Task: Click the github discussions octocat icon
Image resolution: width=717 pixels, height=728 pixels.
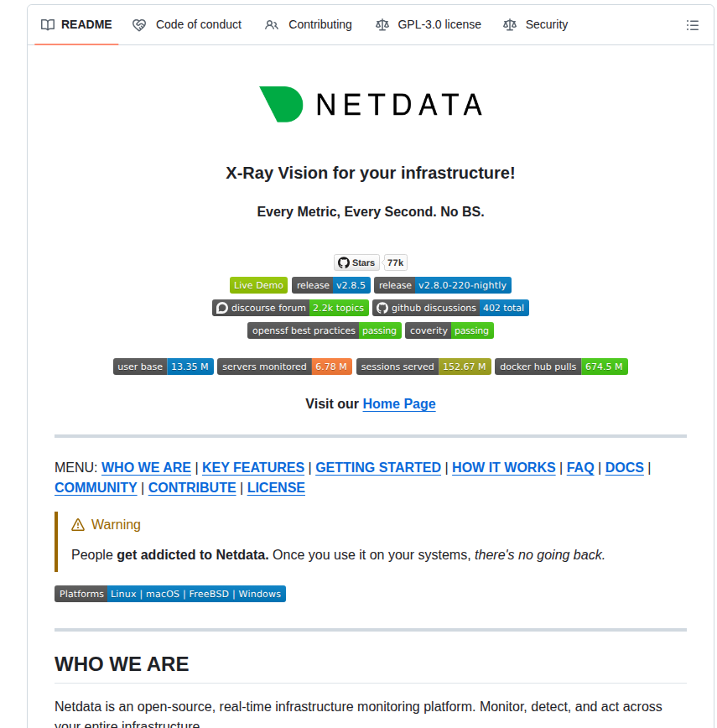Action: click(382, 307)
